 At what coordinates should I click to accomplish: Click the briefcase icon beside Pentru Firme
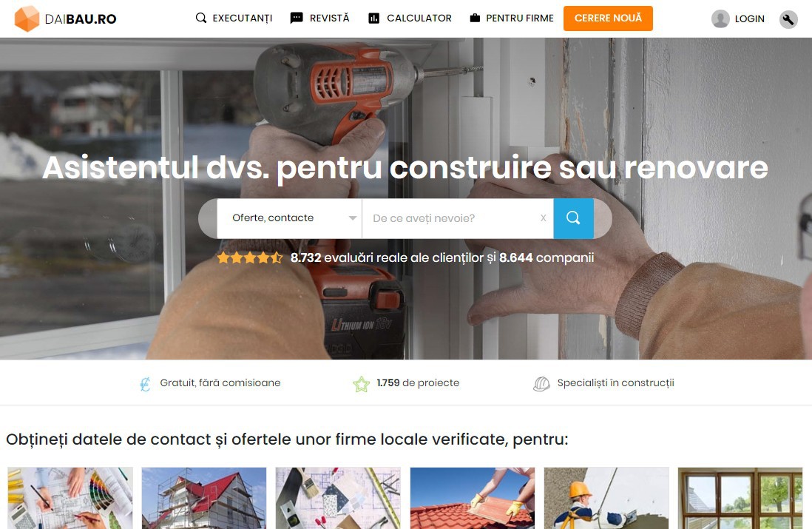coord(475,18)
